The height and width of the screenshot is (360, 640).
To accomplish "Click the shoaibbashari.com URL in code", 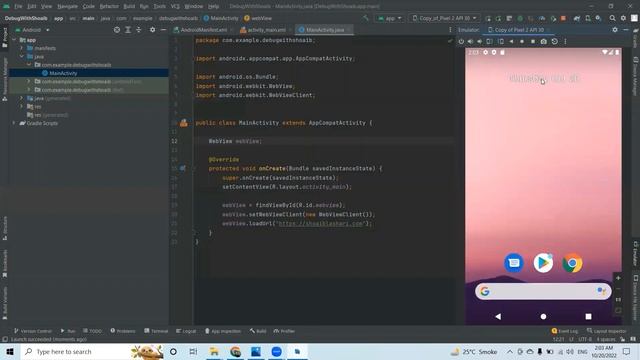I will [320, 223].
